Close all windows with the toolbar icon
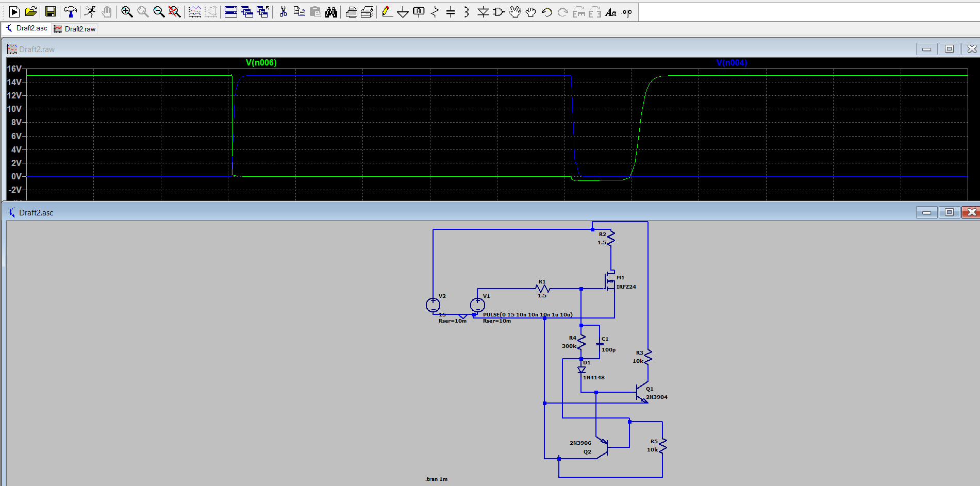Image resolution: width=980 pixels, height=486 pixels. click(263, 12)
